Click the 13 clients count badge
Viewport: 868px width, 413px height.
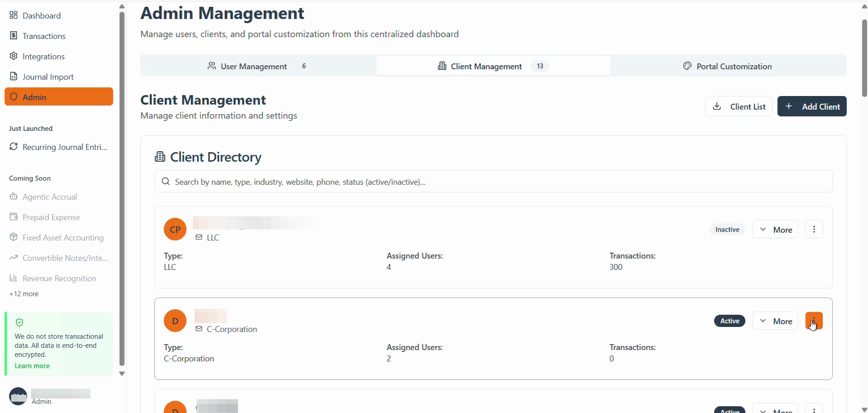540,66
